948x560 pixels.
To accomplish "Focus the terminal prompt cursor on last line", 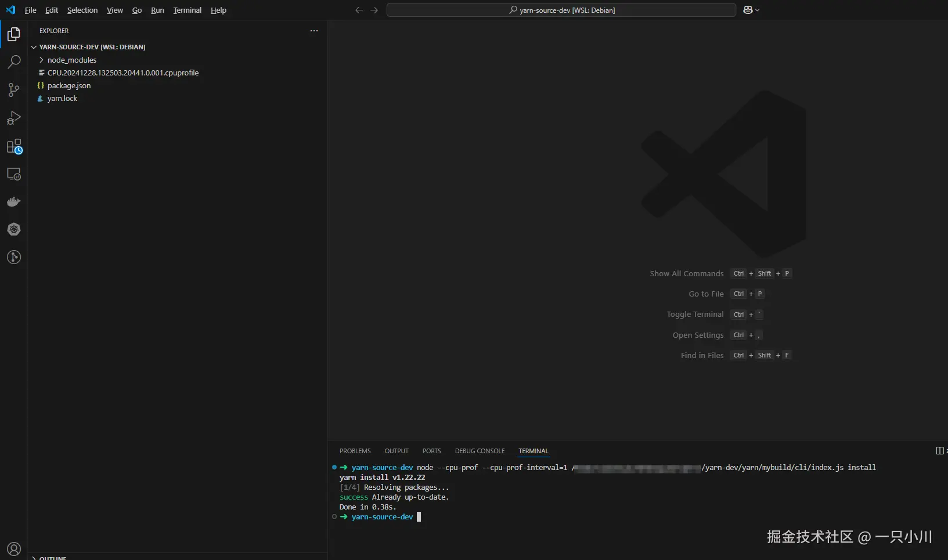I will tap(419, 517).
